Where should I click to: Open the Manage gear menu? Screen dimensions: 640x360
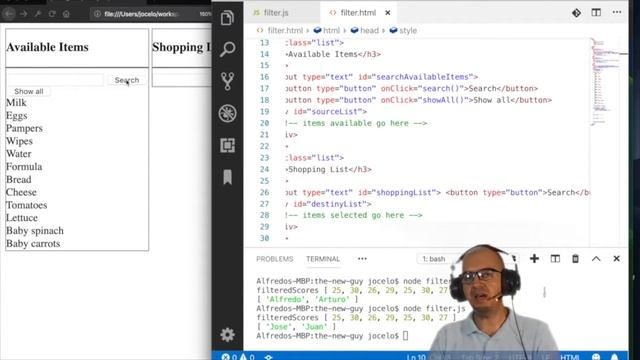[x=227, y=335]
